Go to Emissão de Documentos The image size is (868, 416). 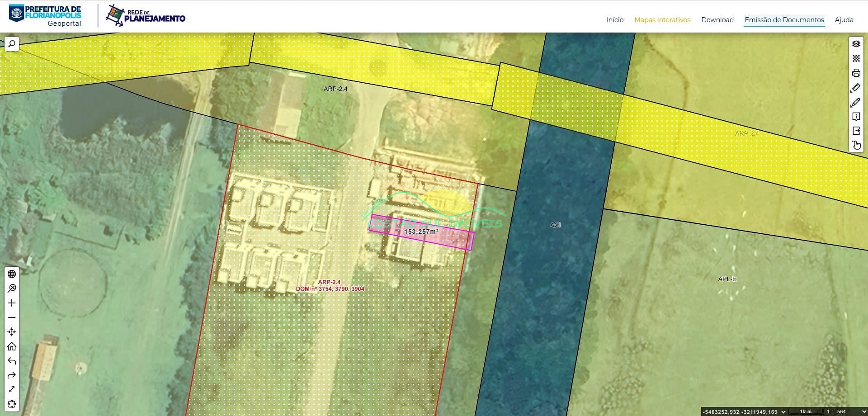[x=784, y=20]
